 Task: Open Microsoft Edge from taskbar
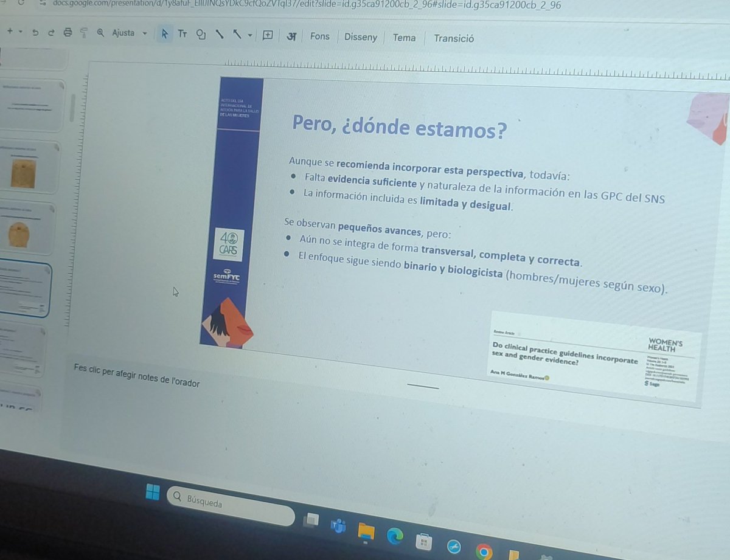[x=395, y=536]
